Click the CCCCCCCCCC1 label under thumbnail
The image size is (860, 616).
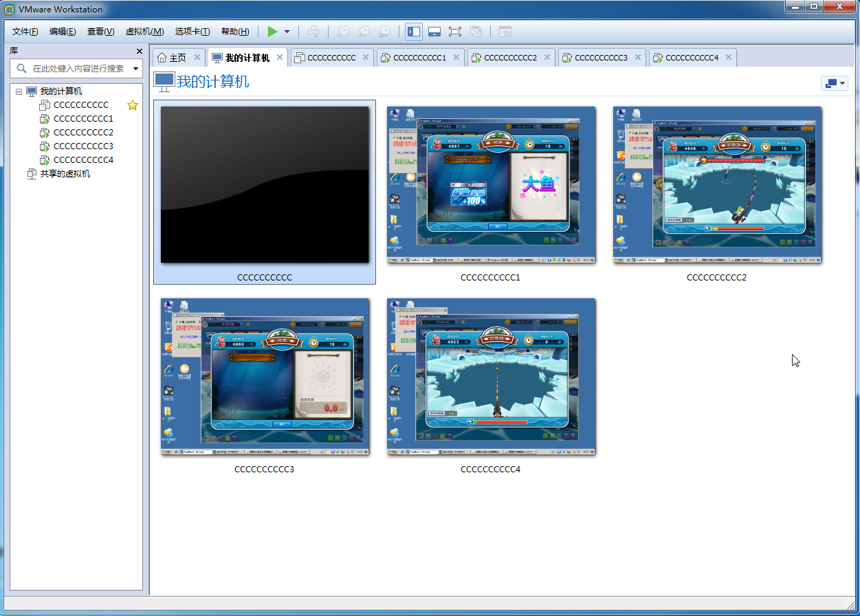491,278
